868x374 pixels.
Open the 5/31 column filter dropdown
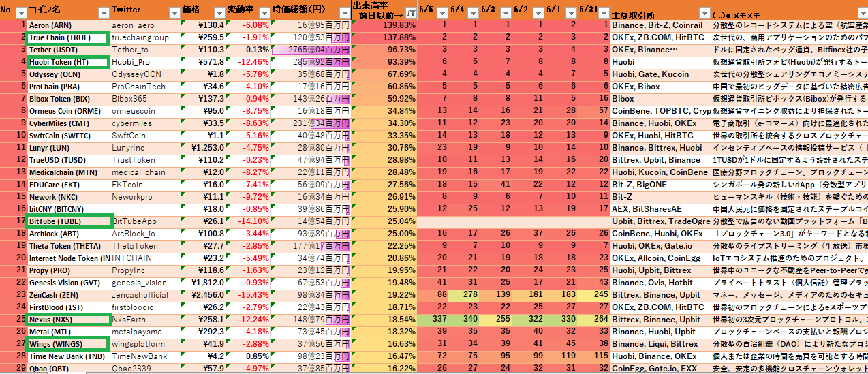click(604, 13)
